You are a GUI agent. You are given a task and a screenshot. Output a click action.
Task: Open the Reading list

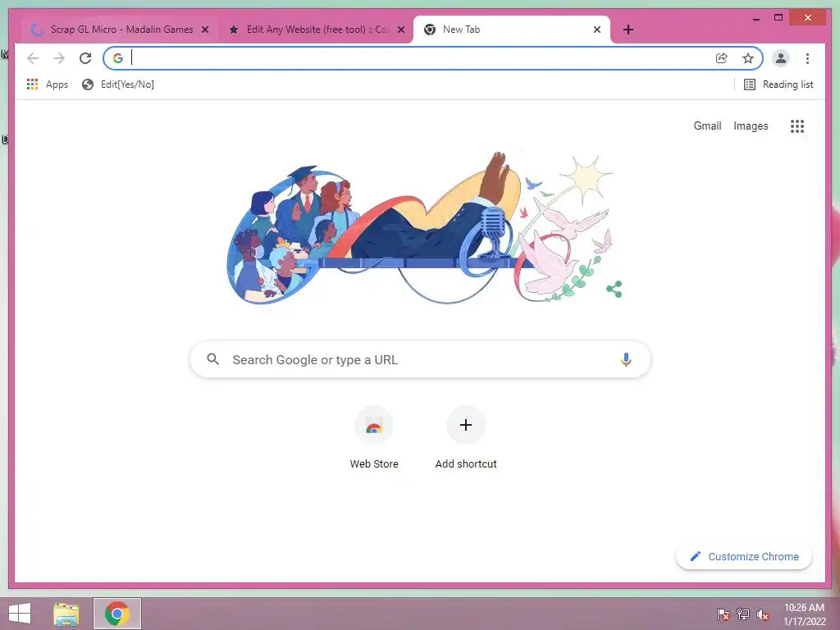coord(778,84)
